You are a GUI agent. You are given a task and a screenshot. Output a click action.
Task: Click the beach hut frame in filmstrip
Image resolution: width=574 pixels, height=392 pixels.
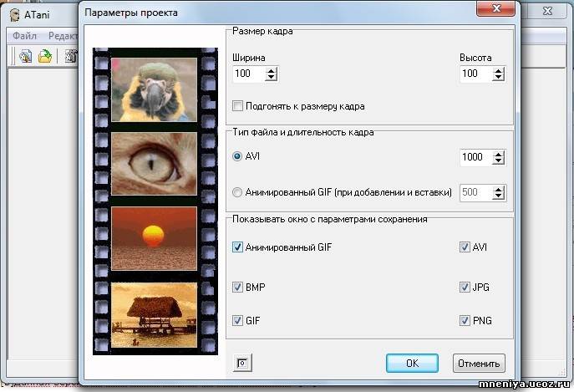[154, 315]
